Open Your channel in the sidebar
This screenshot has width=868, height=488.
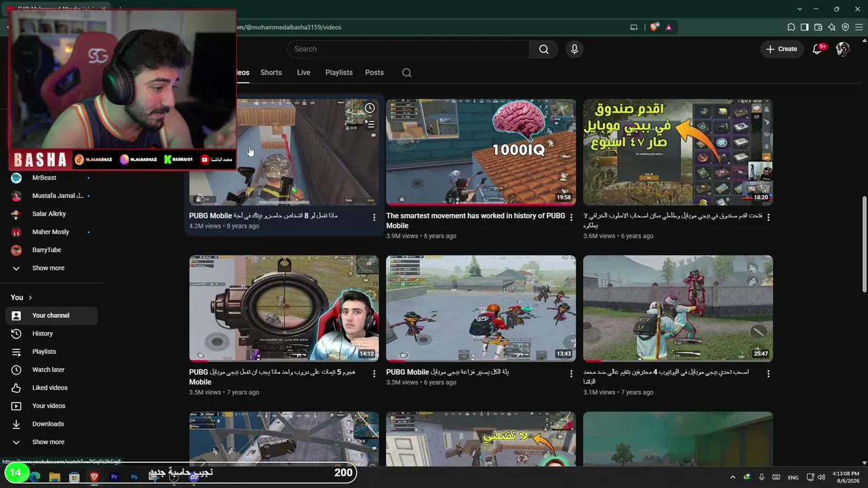click(52, 315)
